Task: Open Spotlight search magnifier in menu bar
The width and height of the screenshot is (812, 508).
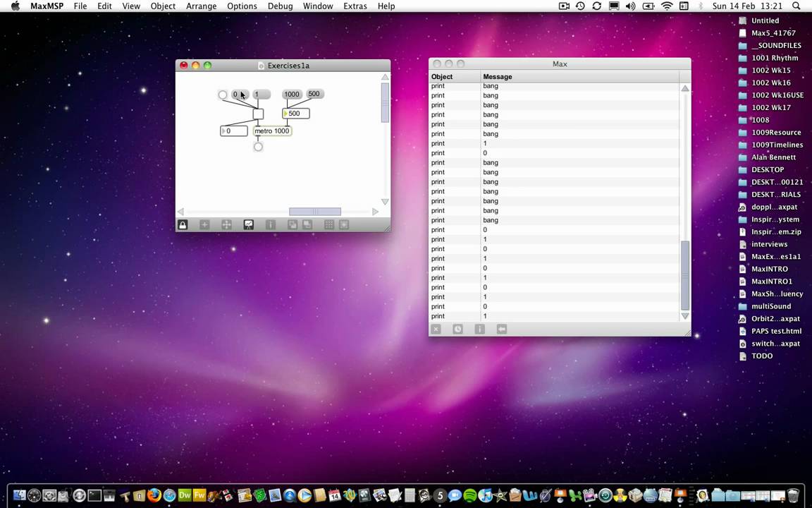Action: [796, 6]
